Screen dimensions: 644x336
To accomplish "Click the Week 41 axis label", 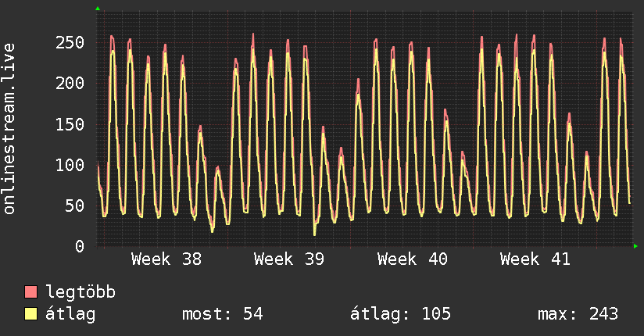I will pyautogui.click(x=535, y=259).
